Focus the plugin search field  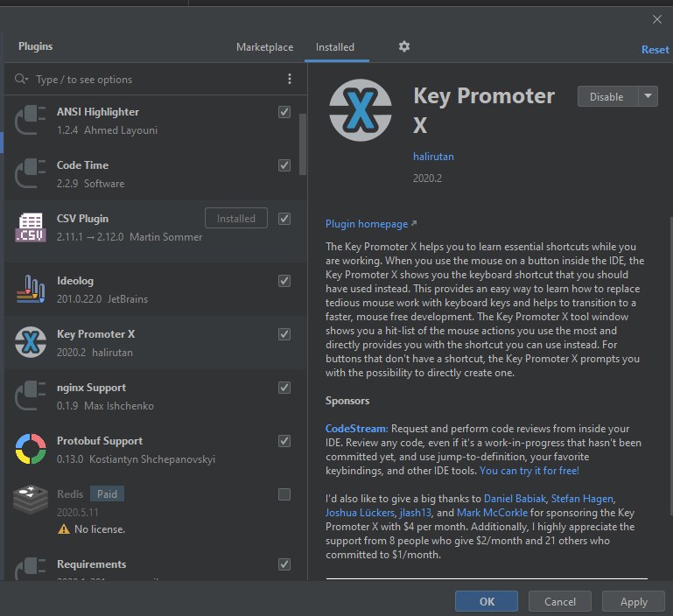tap(155, 79)
